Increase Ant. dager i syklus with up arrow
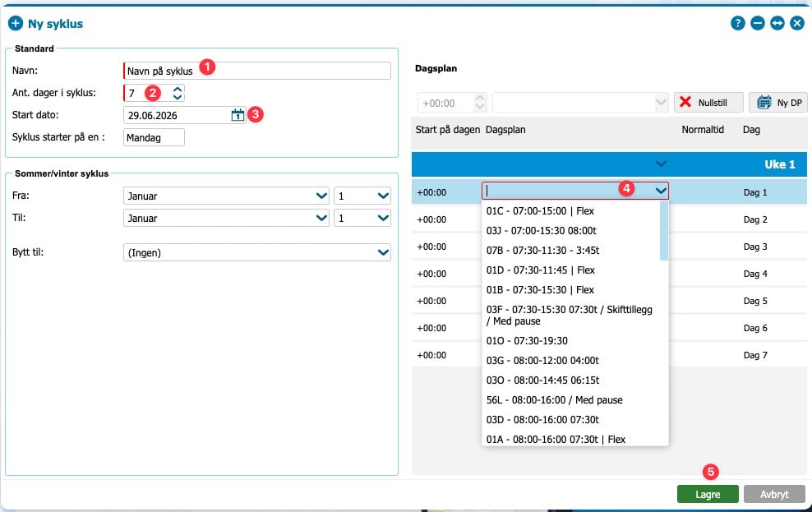The height and width of the screenshot is (512, 812). pyautogui.click(x=178, y=89)
